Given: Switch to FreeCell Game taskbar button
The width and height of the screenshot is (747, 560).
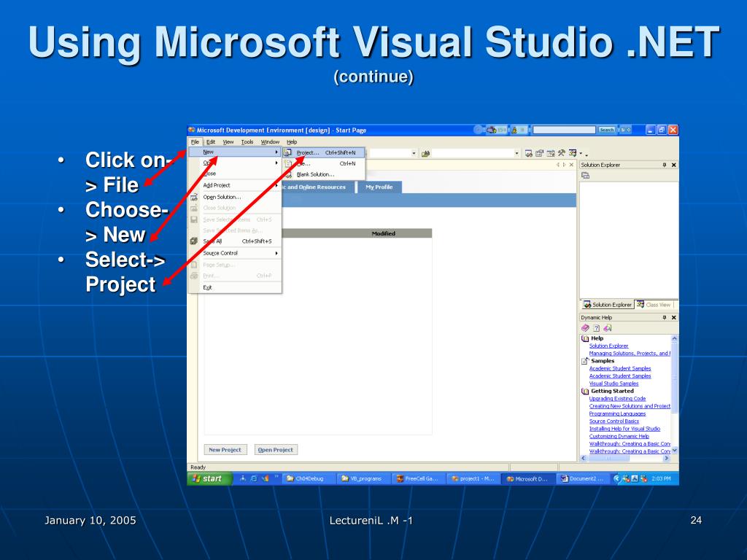Looking at the screenshot, I should click(x=419, y=478).
